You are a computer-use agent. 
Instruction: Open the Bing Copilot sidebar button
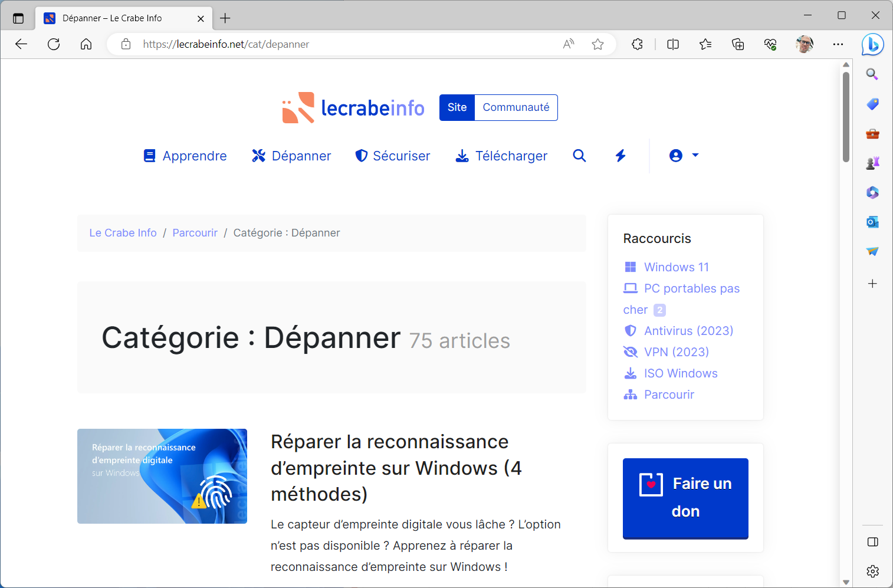coord(872,44)
